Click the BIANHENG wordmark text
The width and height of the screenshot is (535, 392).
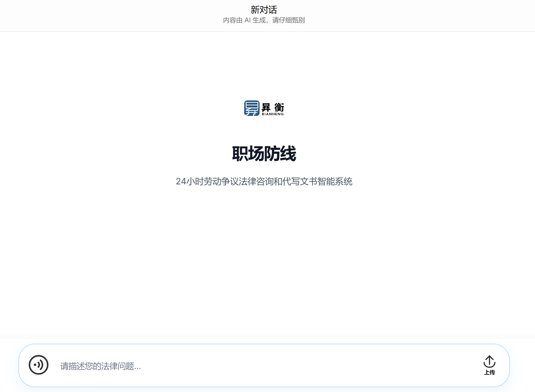coord(273,114)
